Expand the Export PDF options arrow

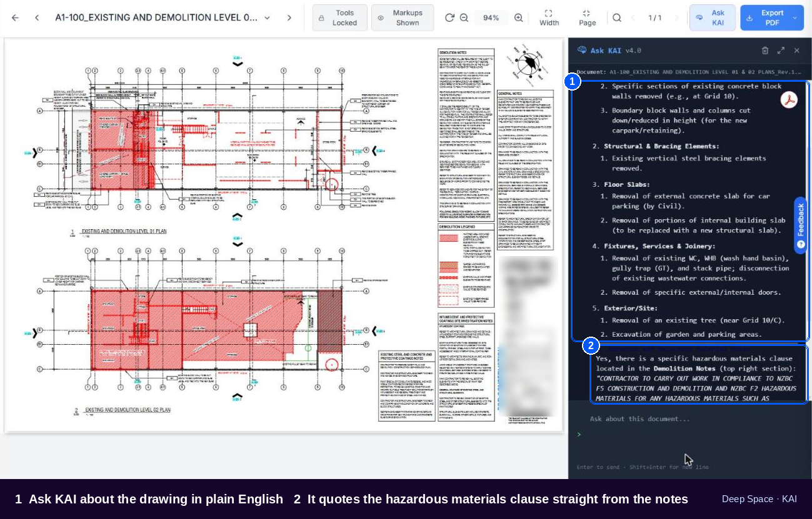click(x=795, y=17)
